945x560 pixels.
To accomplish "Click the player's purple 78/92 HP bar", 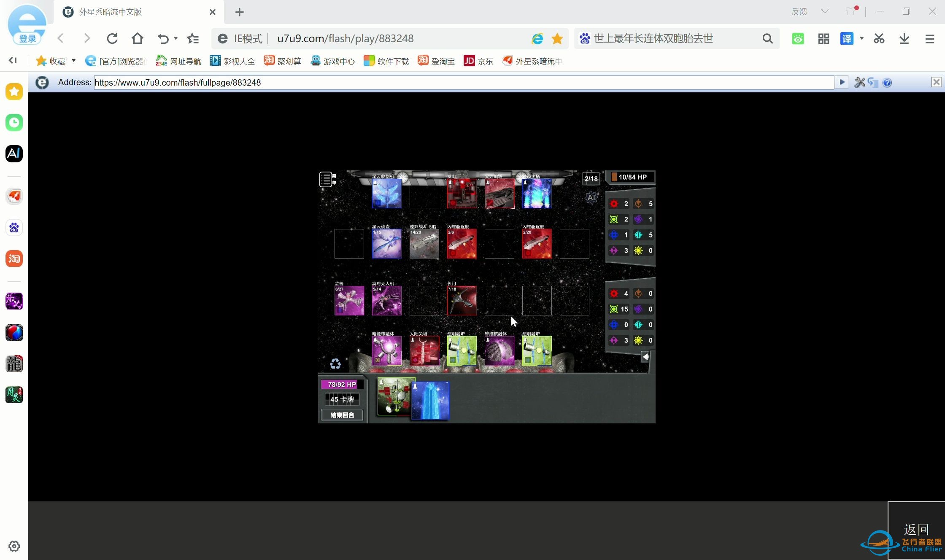I will click(x=342, y=384).
